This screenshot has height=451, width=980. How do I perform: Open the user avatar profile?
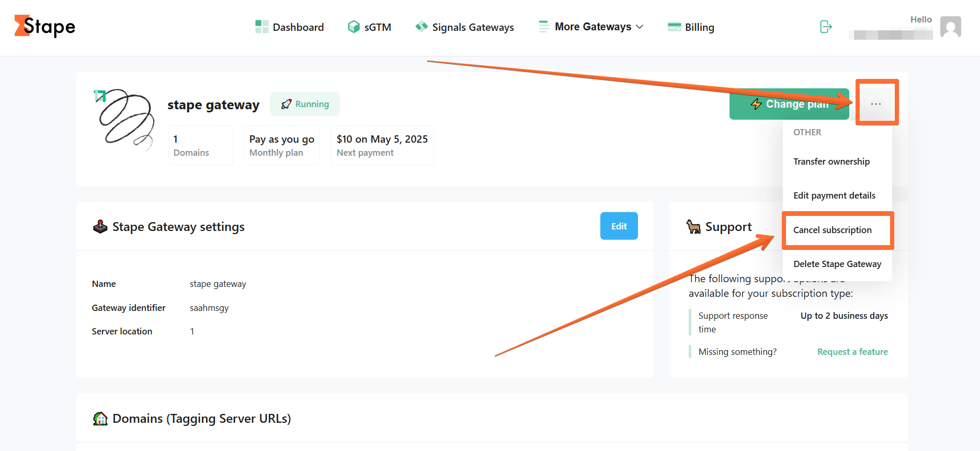pos(950,27)
